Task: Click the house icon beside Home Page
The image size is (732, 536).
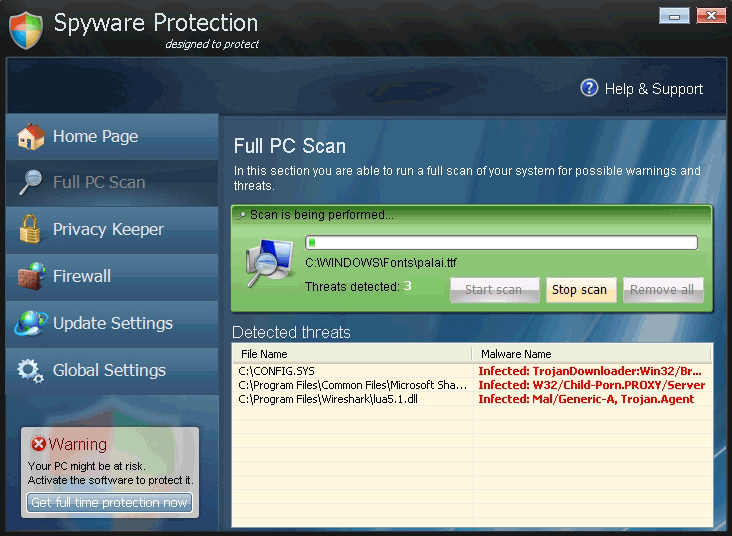Action: click(x=31, y=136)
